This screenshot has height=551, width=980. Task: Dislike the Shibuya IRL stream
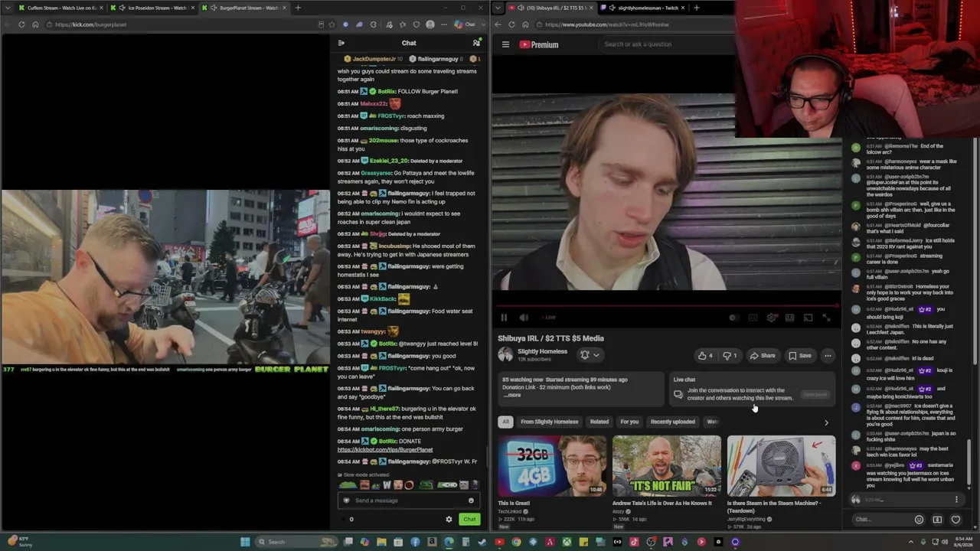click(730, 355)
